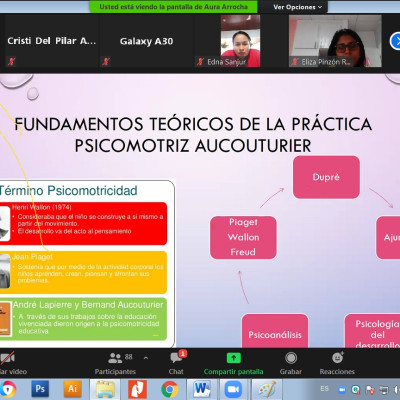Click muted mic icon on Galaxy A30 tile
The width and height of the screenshot is (400, 400).
(x=106, y=62)
